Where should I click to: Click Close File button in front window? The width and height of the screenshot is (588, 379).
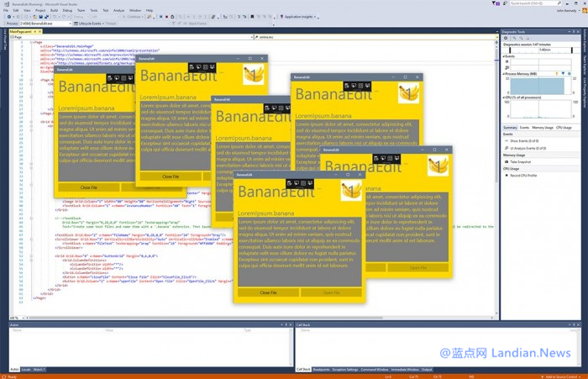pos(268,292)
